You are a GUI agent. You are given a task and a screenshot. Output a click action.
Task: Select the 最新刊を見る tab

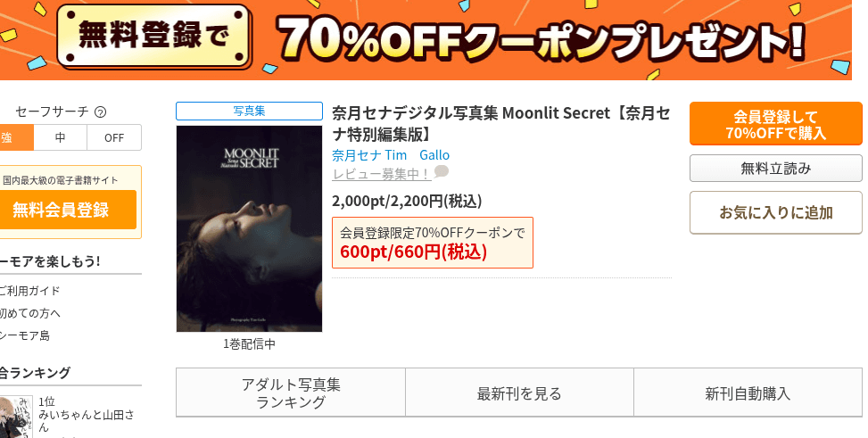[x=519, y=393]
